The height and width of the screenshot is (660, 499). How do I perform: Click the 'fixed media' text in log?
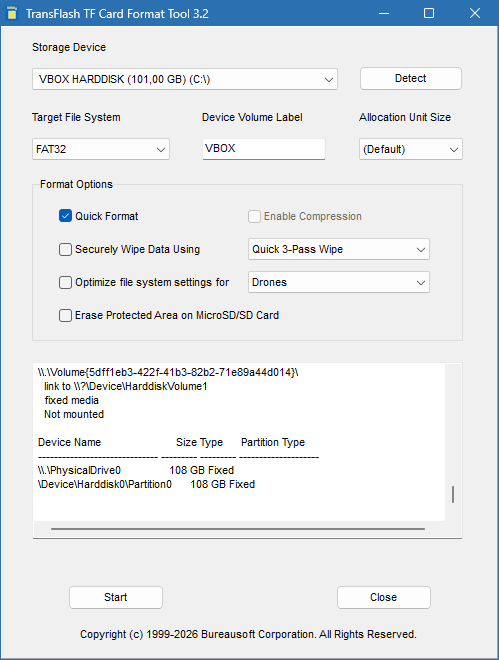coord(72,400)
